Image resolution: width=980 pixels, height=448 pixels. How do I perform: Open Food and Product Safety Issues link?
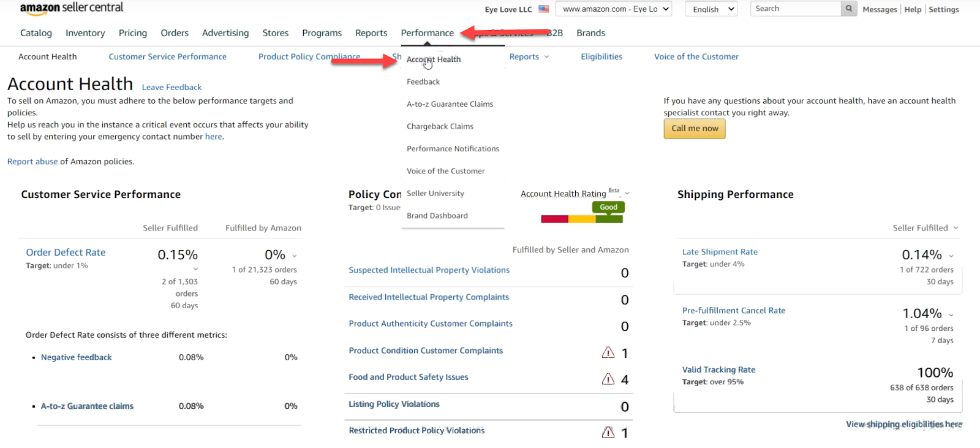tap(409, 378)
